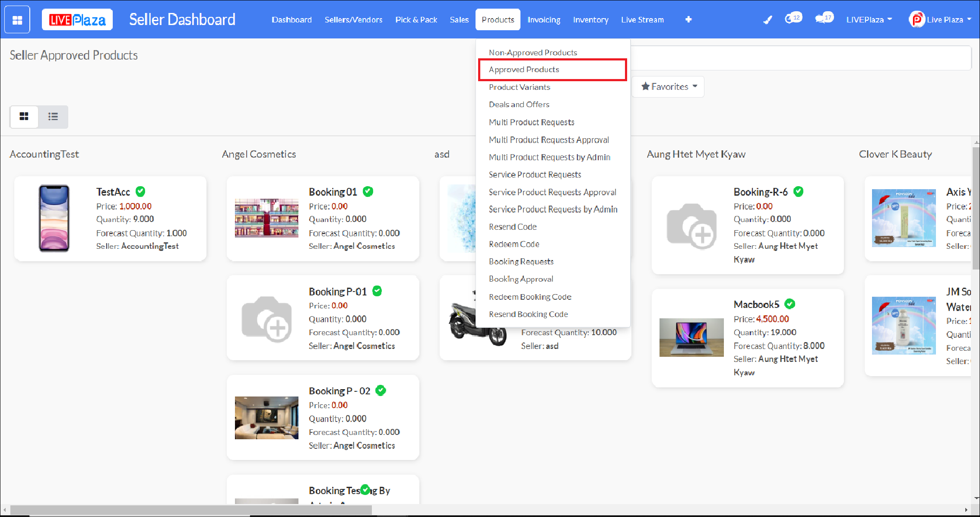
Task: Open the Sales menu
Action: coord(459,20)
